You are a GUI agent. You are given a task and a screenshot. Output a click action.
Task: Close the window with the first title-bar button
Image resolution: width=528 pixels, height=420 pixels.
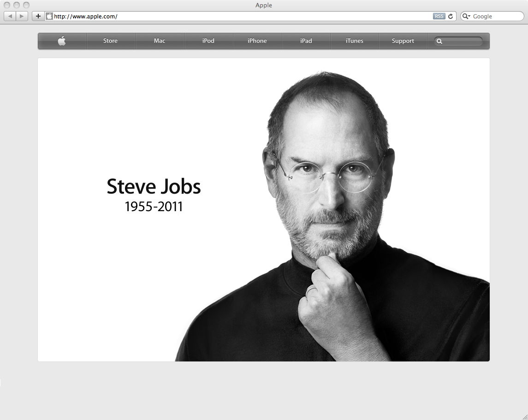point(7,5)
